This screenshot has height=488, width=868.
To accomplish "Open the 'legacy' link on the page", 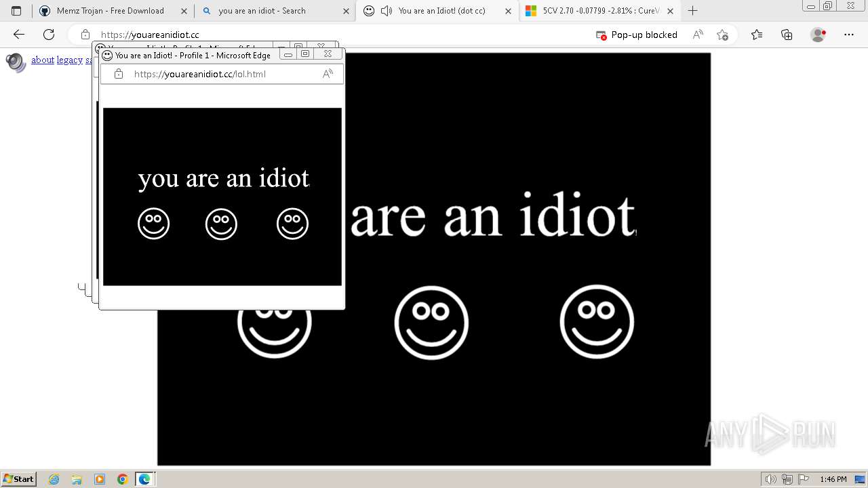I will pyautogui.click(x=70, y=60).
